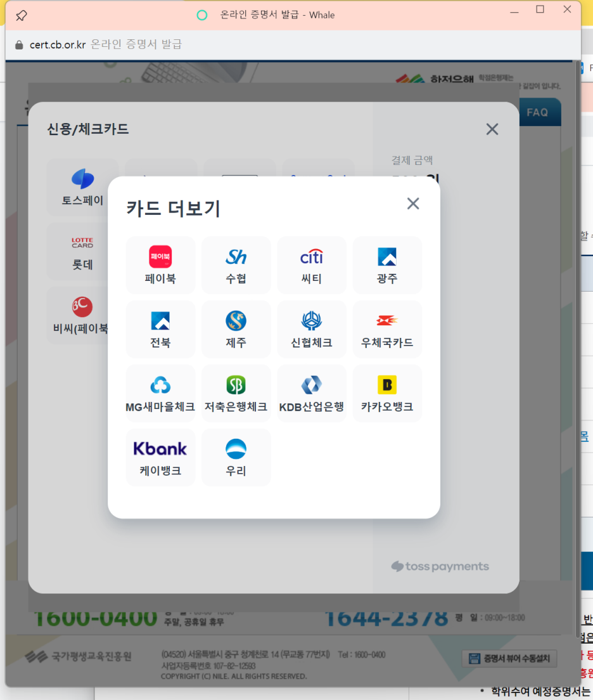
Task: Close the 신용/체크카드 payment dialog
Action: 492,129
